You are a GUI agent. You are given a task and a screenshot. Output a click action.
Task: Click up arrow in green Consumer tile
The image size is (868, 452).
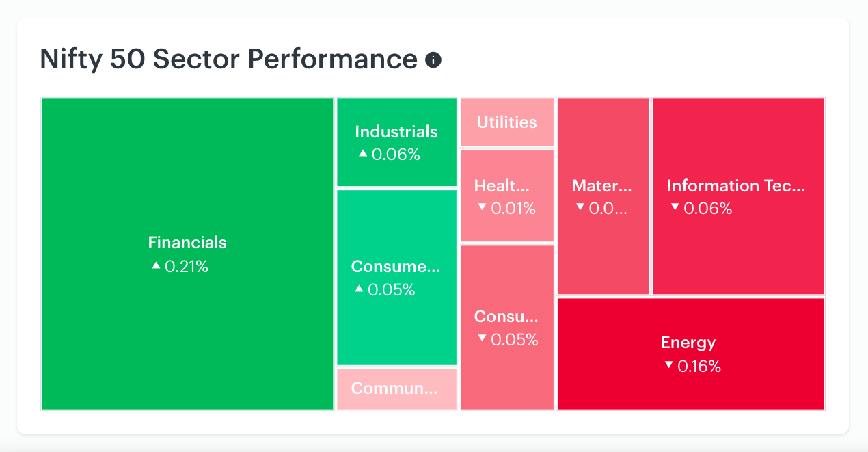pos(359,289)
